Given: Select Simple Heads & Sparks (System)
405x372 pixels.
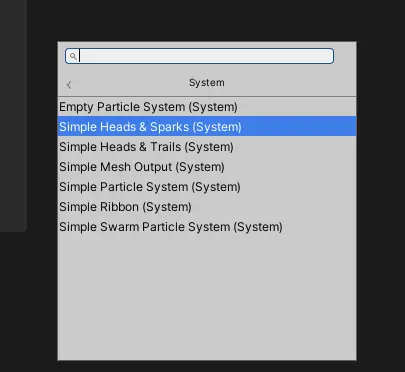Looking at the screenshot, I should (207, 126).
